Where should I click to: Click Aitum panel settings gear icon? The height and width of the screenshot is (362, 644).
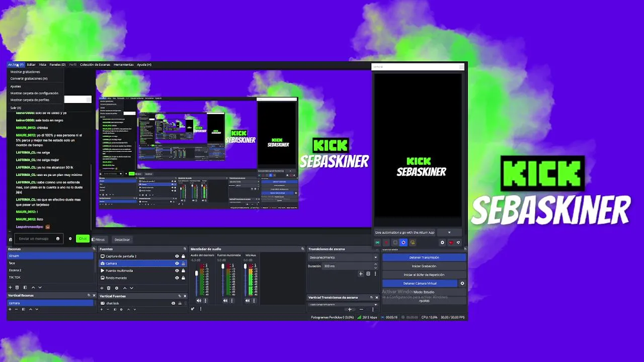tap(442, 242)
